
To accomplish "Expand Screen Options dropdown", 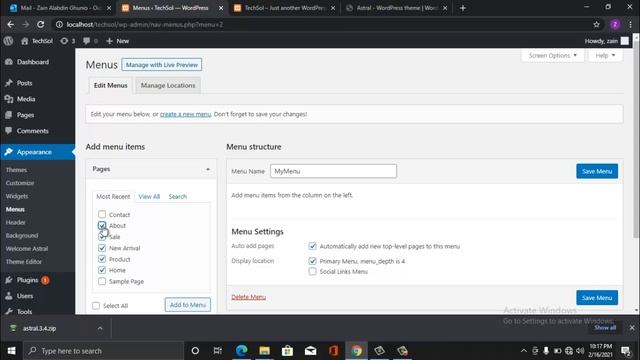I will click(x=553, y=56).
